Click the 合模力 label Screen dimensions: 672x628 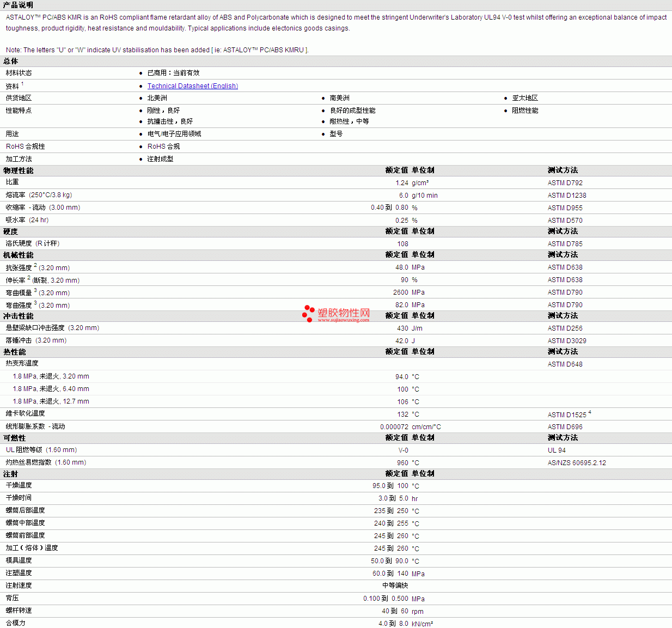click(16, 623)
